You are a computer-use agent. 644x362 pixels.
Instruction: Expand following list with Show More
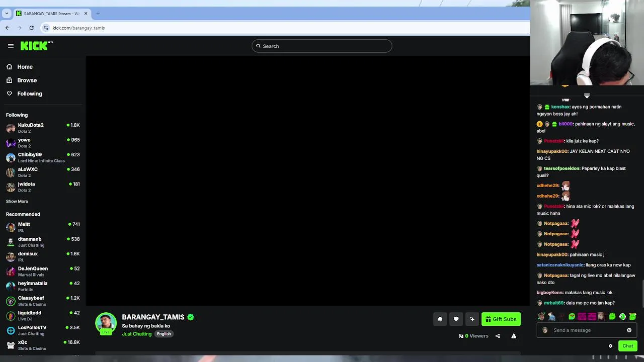17,201
